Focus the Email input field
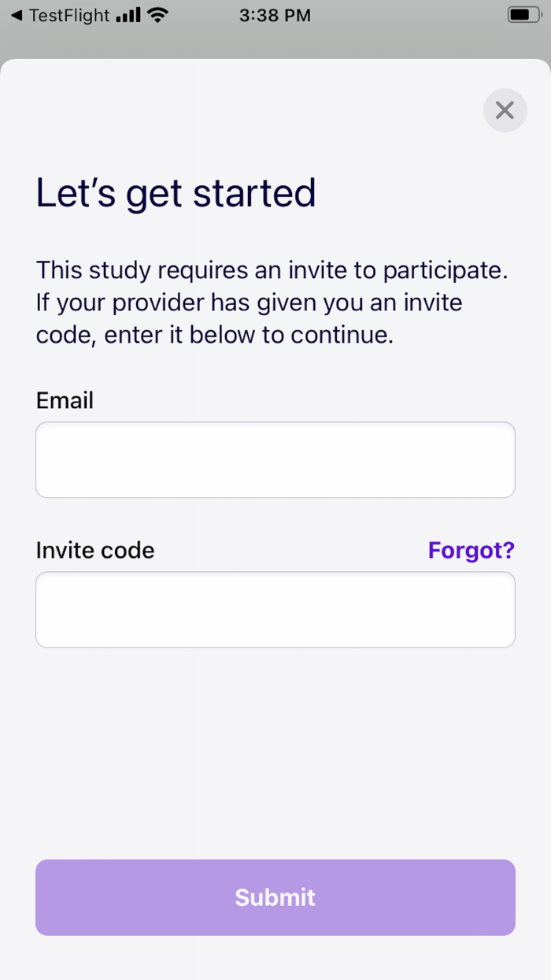551x980 pixels. pyautogui.click(x=275, y=459)
